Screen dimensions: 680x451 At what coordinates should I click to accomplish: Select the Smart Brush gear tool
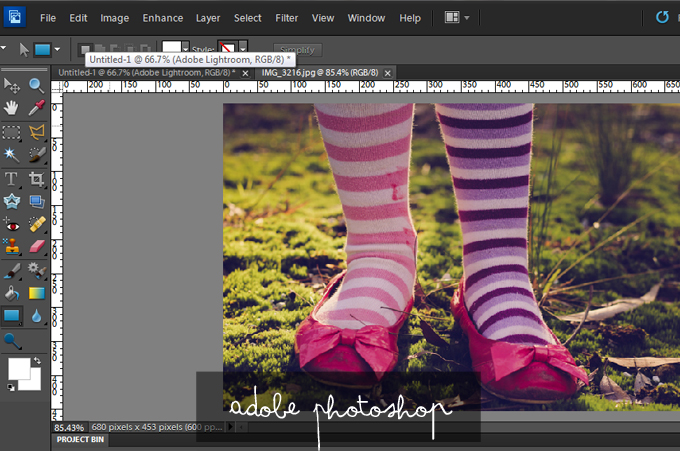36,271
